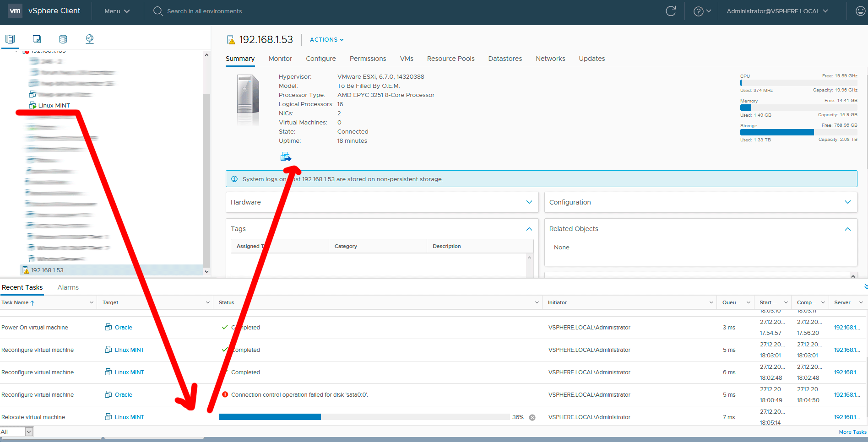Viewport: 868px width, 442px height.
Task: Open Administrator@VSPHERE.LOCAL user menu
Action: coord(777,11)
